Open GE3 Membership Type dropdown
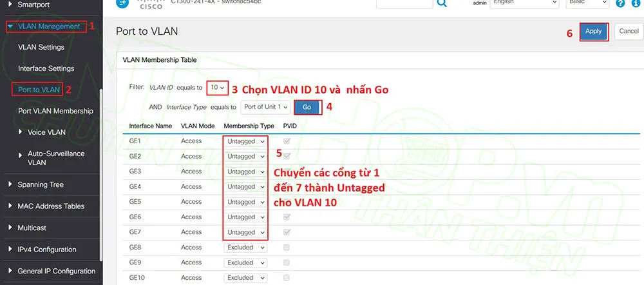Viewport: 644px width, 285px height. pyautogui.click(x=245, y=172)
